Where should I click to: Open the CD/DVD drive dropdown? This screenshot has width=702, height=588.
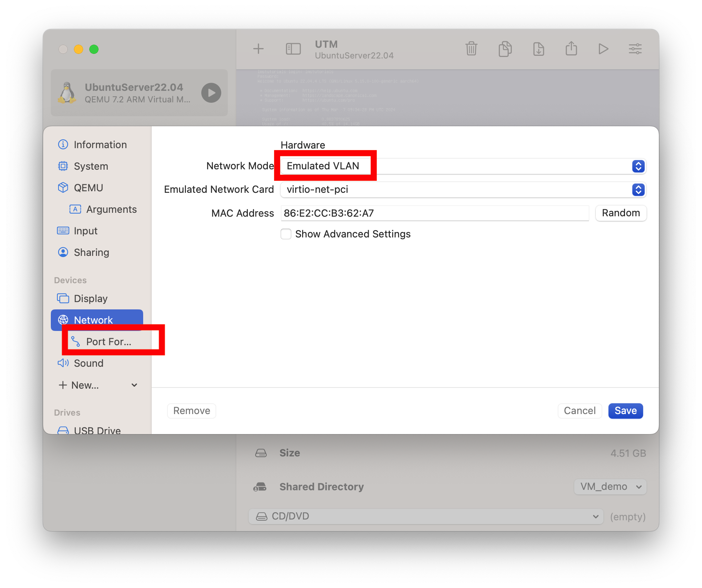426,516
